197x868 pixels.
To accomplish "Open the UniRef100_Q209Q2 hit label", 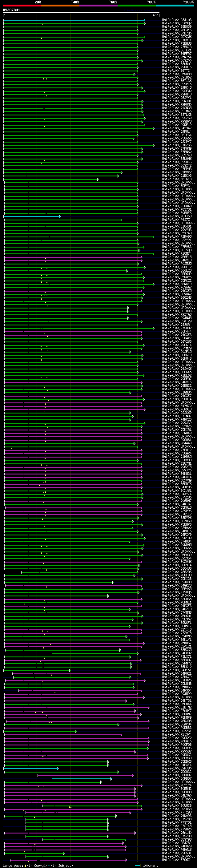I will (177, 23).
